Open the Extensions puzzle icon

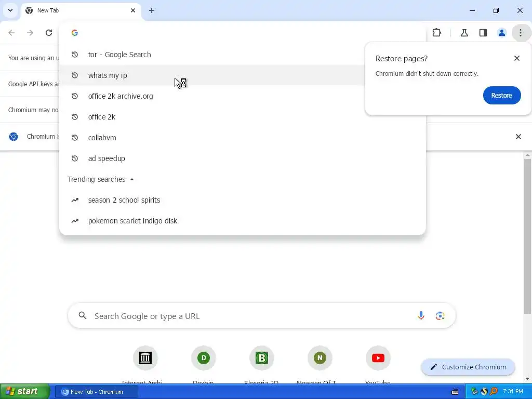click(436, 33)
